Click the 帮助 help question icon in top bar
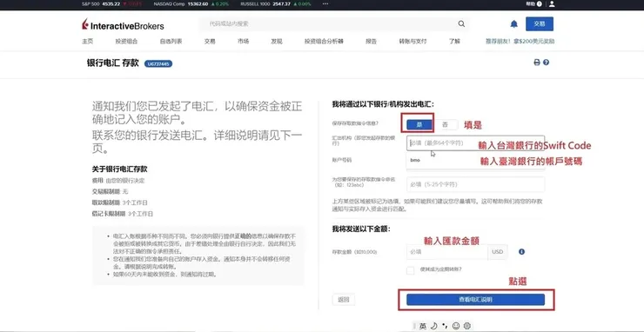The image size is (644, 332). (539, 3)
